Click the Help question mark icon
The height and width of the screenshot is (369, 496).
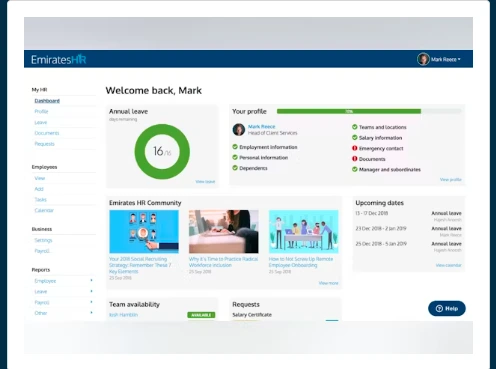(x=439, y=308)
